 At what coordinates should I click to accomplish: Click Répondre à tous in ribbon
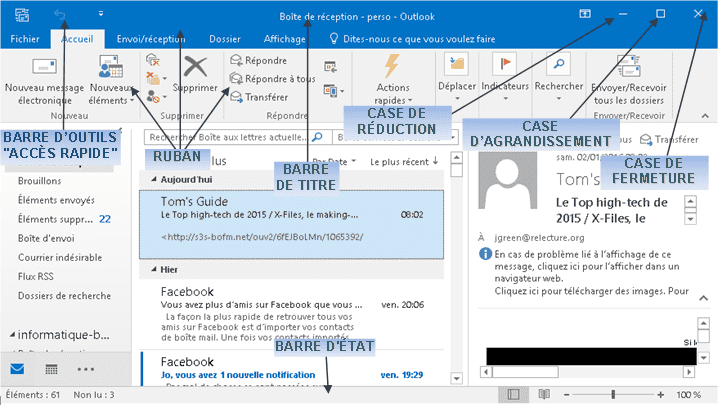273,79
